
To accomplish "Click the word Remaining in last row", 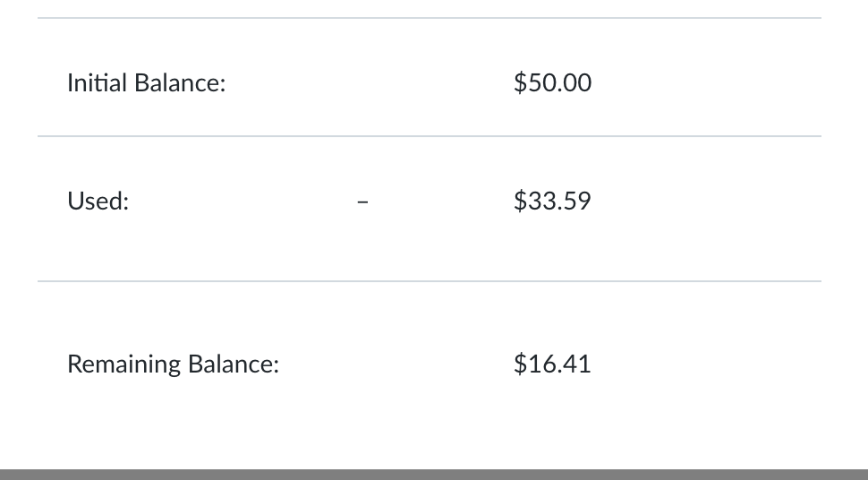I will pos(124,364).
